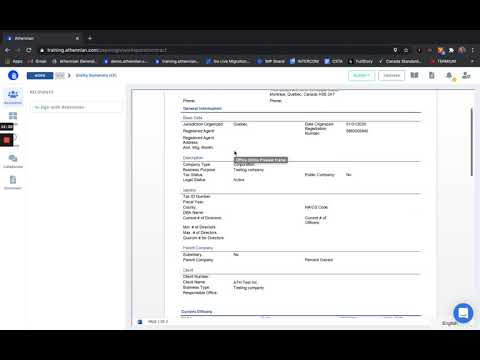Viewport: 480px width, 360px height.
Task: Open the Collaborate sidebar section
Action: click(13, 161)
